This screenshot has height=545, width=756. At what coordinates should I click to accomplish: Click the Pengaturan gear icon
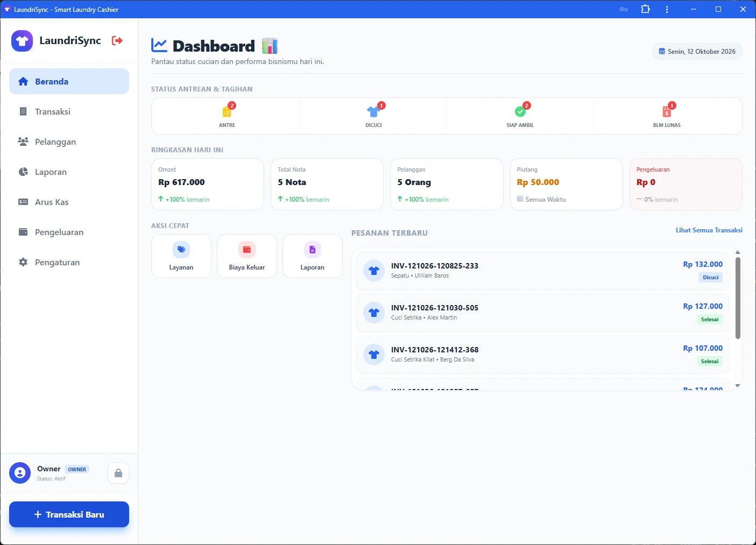click(23, 262)
